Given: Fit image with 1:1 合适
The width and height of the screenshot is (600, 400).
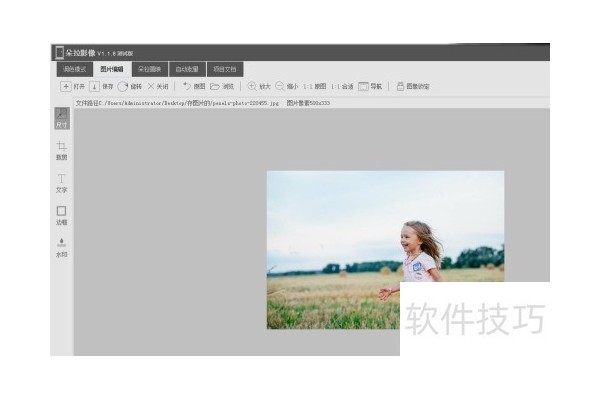Looking at the screenshot, I should point(342,87).
